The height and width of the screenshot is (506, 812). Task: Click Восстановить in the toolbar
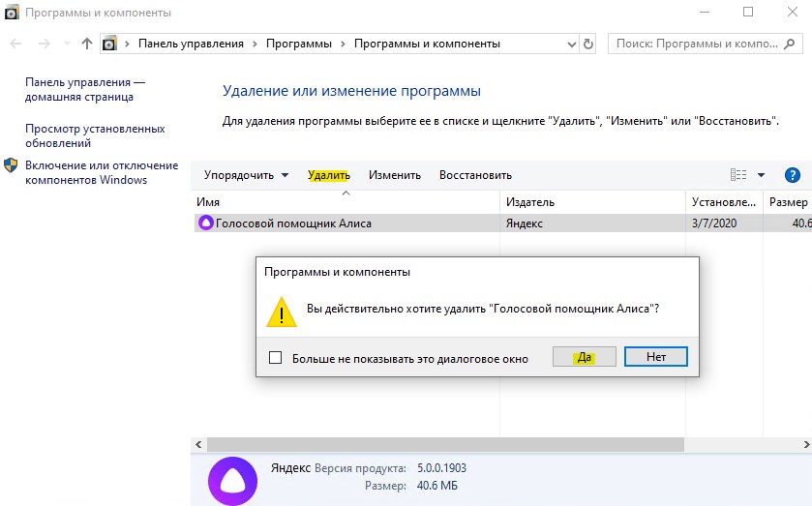coord(475,175)
